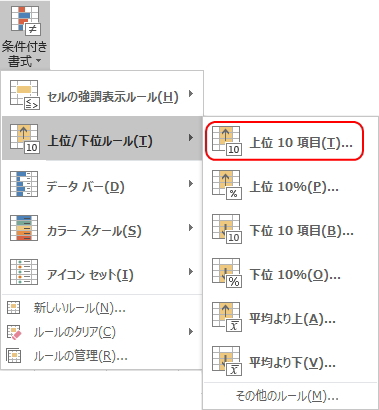379x410 pixels.
Task: Click the ルールの管理 icon
Action: [x=14, y=356]
